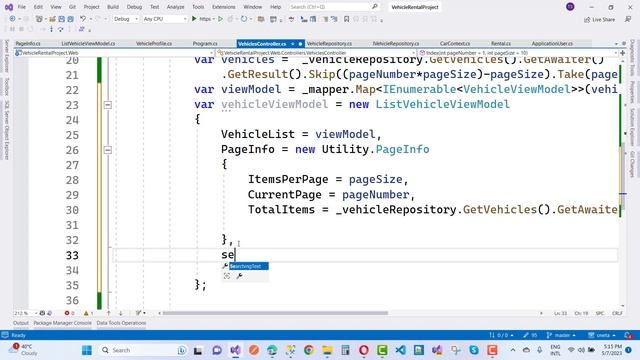Viewport: 640px width, 360px height.
Task: Click the bookmark toolbar icon
Action: [x=346, y=19]
